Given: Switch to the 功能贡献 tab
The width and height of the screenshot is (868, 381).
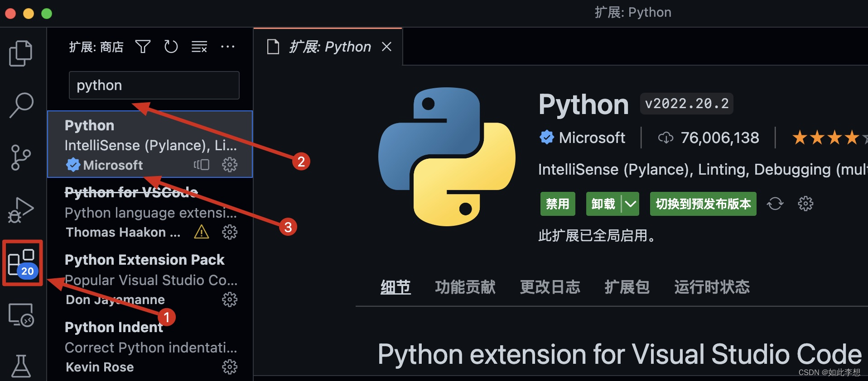Looking at the screenshot, I should coord(465,287).
